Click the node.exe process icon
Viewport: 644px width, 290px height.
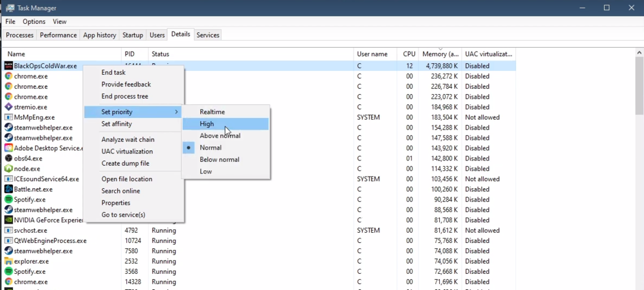pos(9,168)
